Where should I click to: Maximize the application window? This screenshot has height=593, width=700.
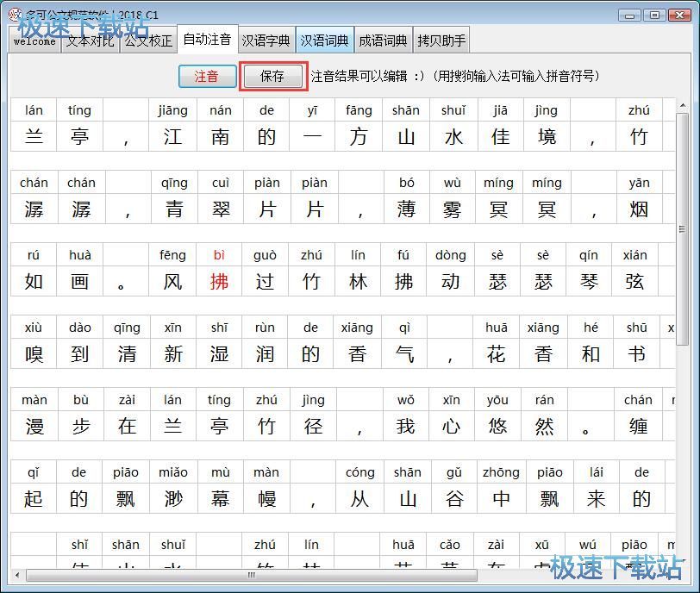(x=654, y=15)
